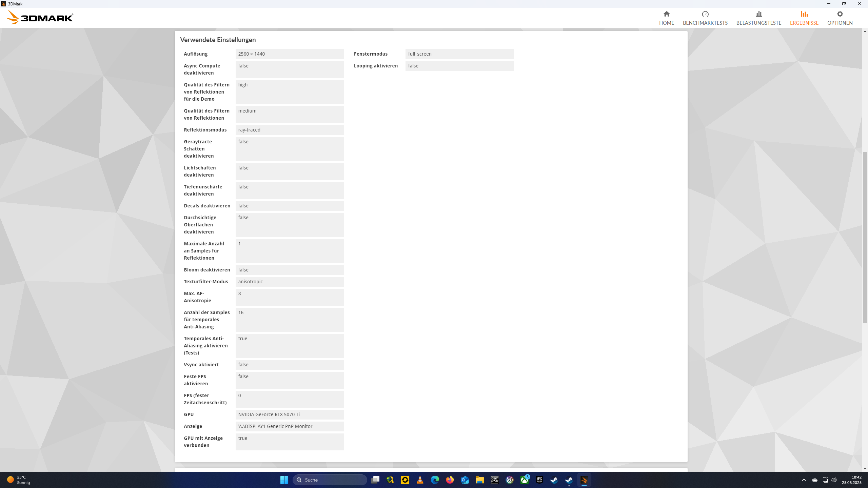Switch to the Benchmarktests tab

[x=705, y=18]
